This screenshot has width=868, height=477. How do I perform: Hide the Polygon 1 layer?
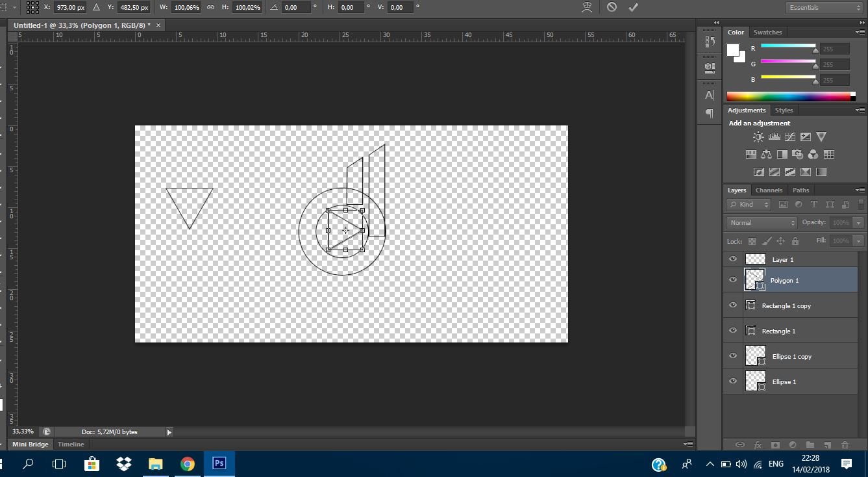tap(733, 280)
